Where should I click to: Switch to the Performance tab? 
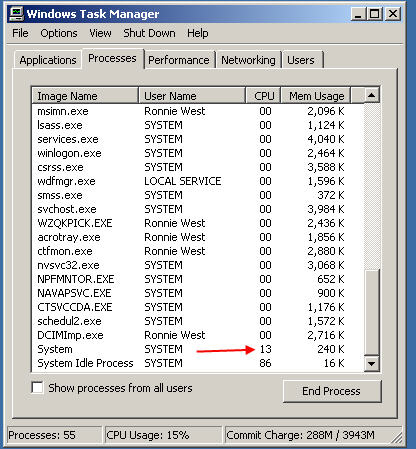(179, 60)
